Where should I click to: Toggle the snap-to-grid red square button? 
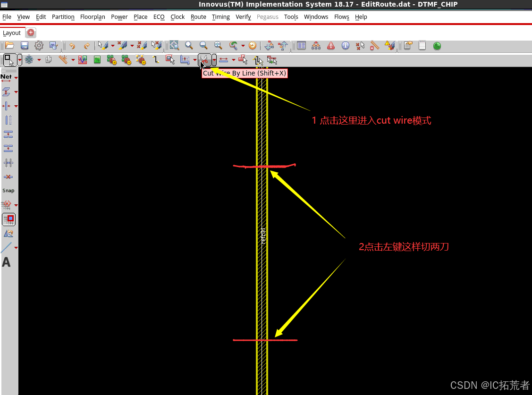click(9, 219)
